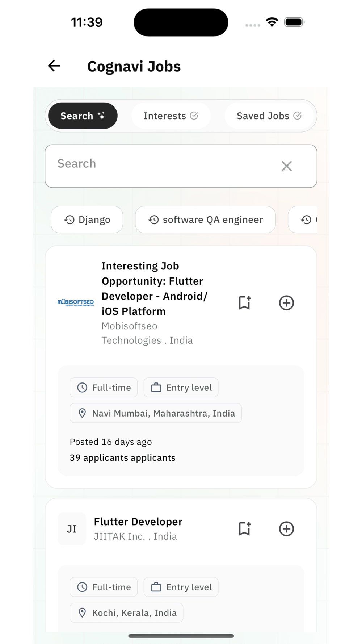Tap the Kochi, Kerala location tag
Viewport: 362px width, 644px height.
click(126, 613)
